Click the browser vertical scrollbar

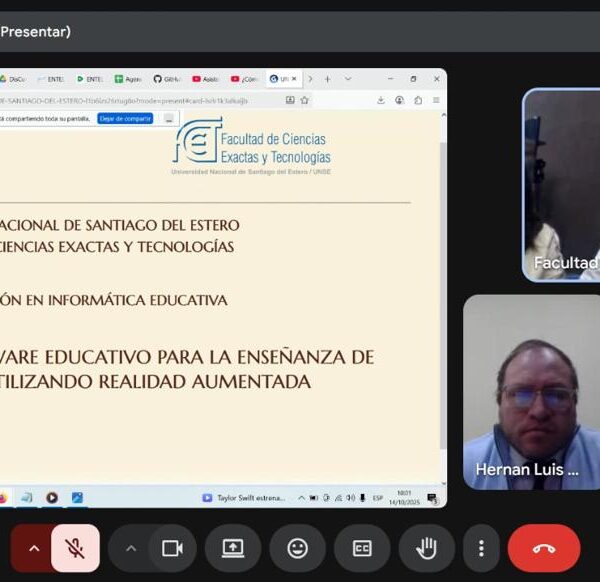coord(443,295)
